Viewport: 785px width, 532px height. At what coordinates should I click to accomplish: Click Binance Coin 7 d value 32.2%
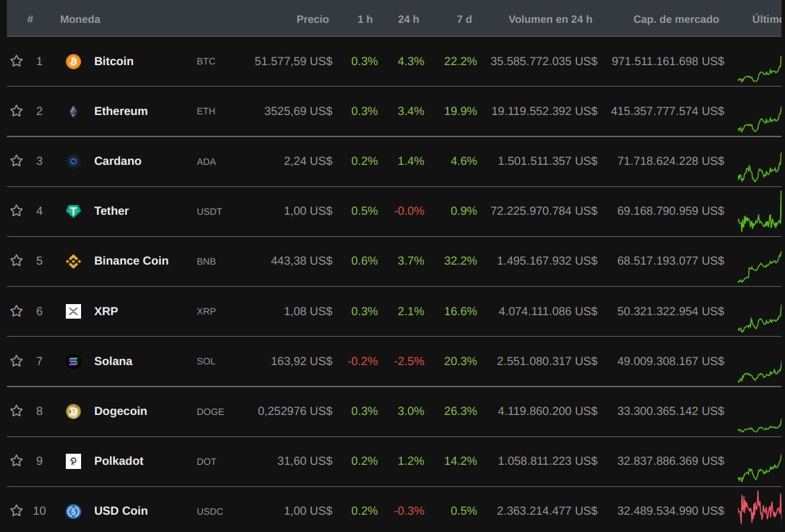click(461, 260)
